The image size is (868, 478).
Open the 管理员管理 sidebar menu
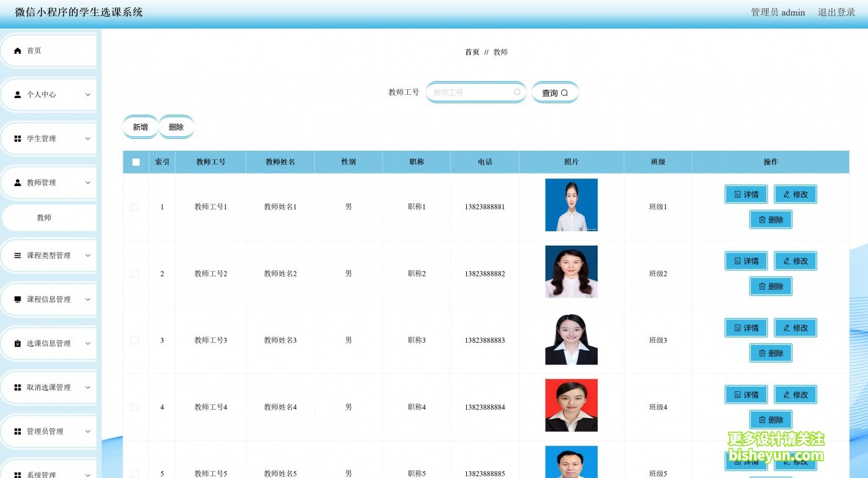pos(49,432)
